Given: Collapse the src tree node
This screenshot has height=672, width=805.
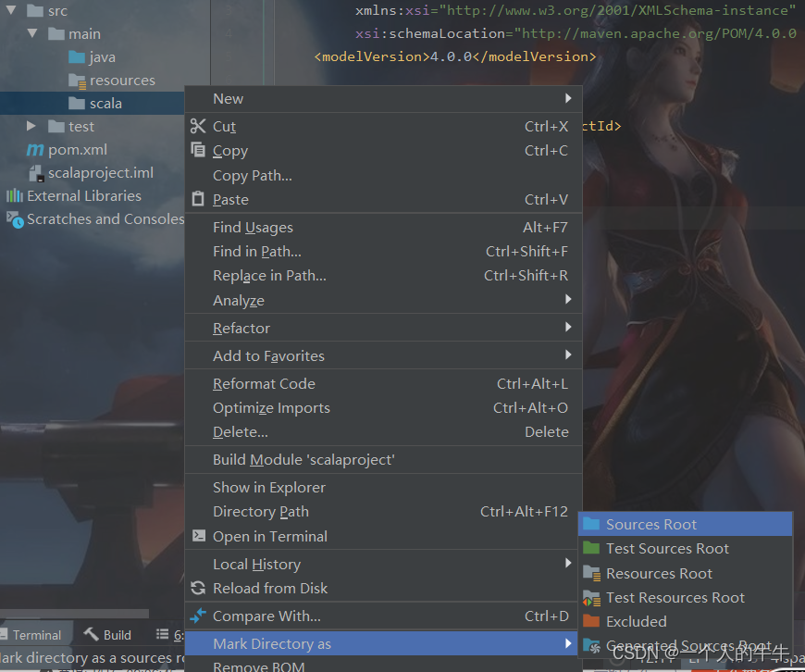Looking at the screenshot, I should [11, 10].
